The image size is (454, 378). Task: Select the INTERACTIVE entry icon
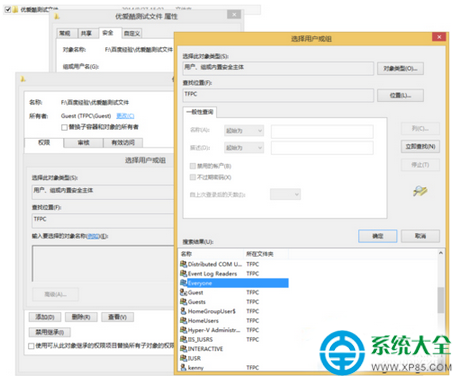click(x=183, y=349)
